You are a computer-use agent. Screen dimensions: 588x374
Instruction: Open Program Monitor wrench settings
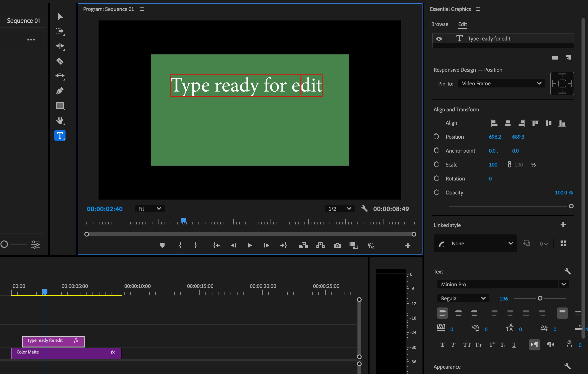[364, 208]
